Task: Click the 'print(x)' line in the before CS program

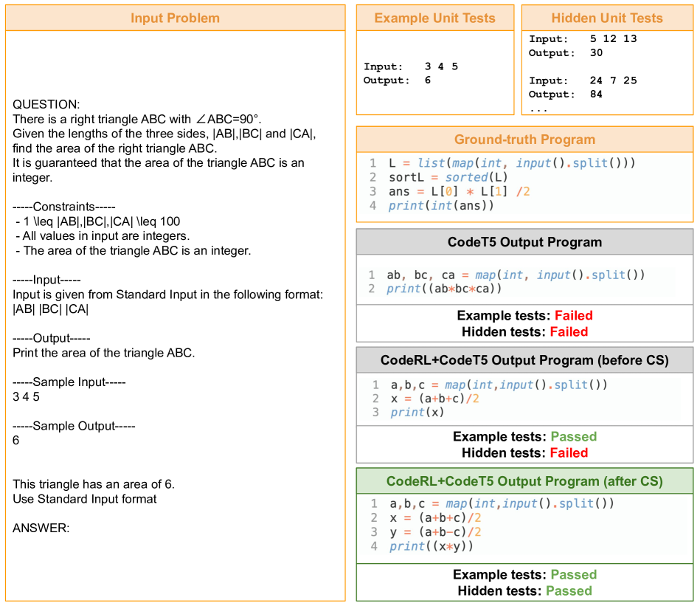Action: pos(417,413)
